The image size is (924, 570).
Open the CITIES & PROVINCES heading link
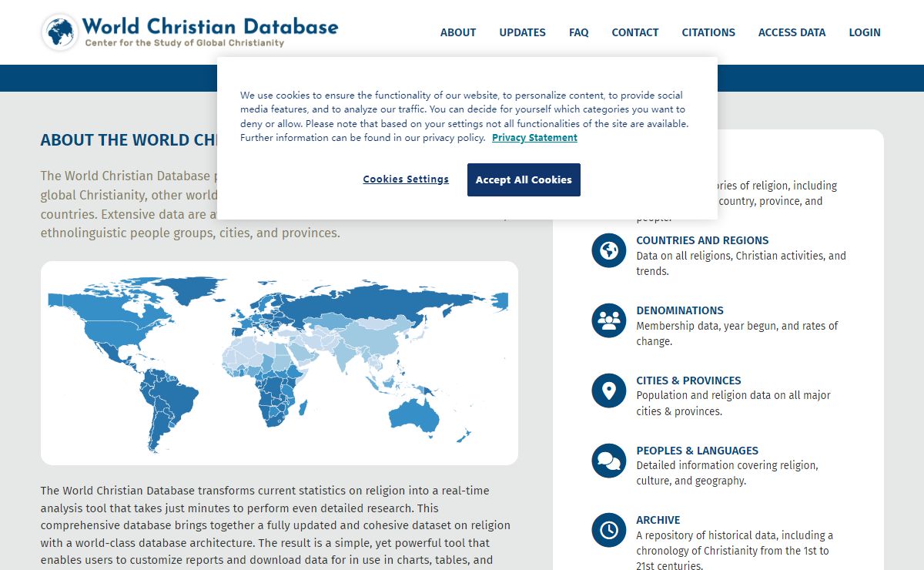click(688, 381)
